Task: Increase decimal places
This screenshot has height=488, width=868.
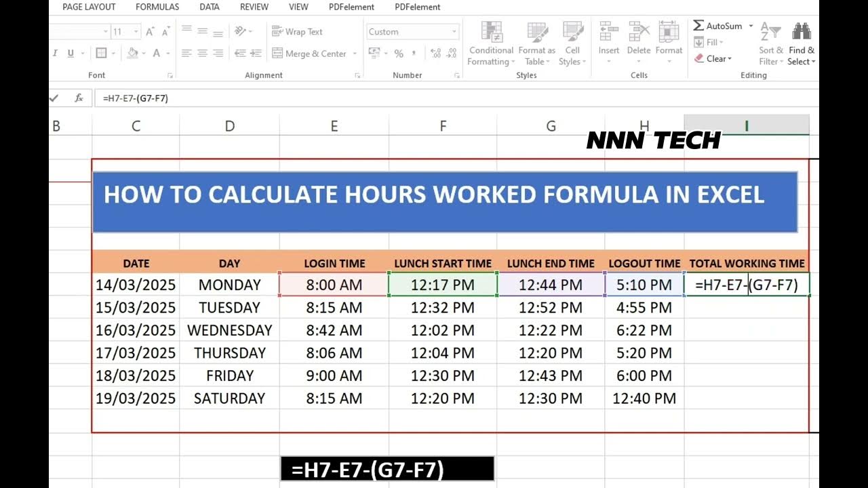Action: click(435, 54)
